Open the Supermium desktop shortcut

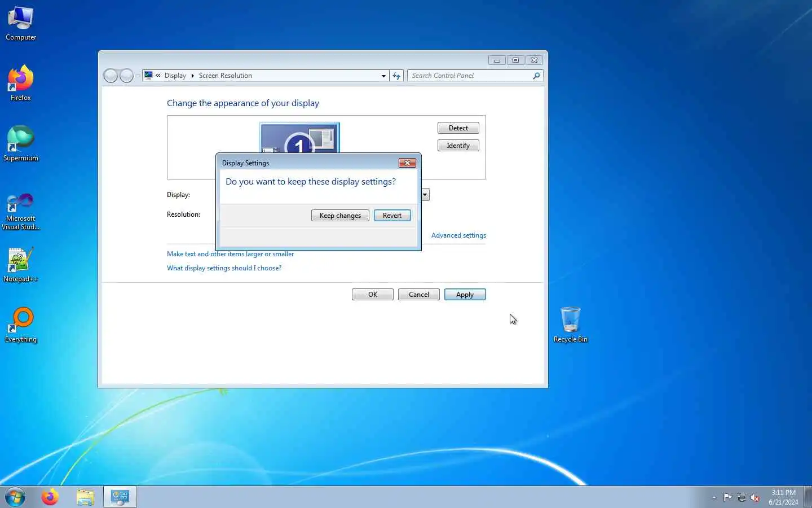point(21,144)
